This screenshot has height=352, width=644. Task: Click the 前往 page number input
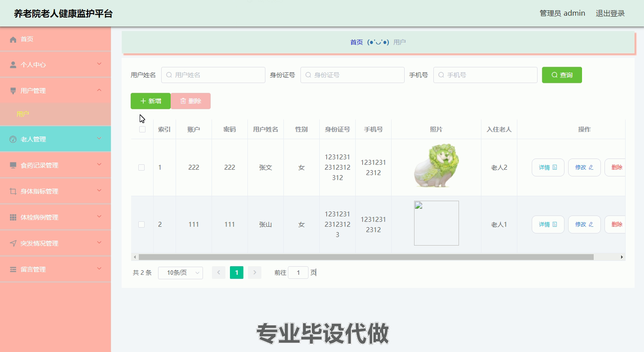click(298, 273)
